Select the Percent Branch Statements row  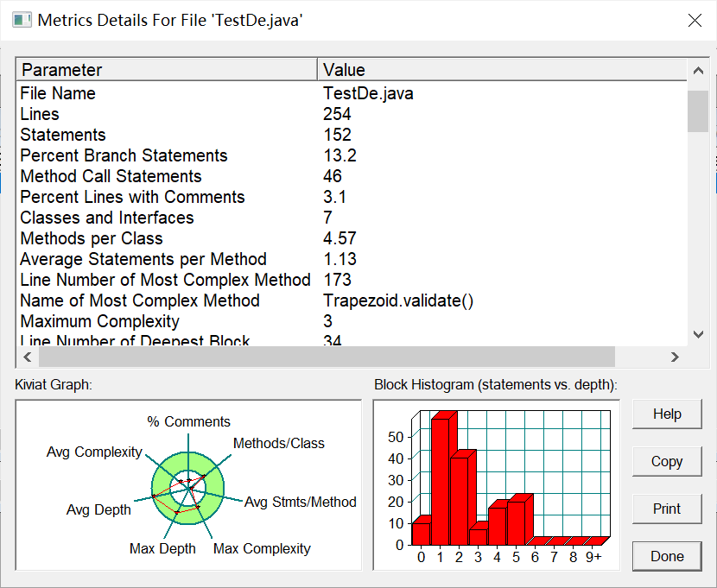point(352,155)
